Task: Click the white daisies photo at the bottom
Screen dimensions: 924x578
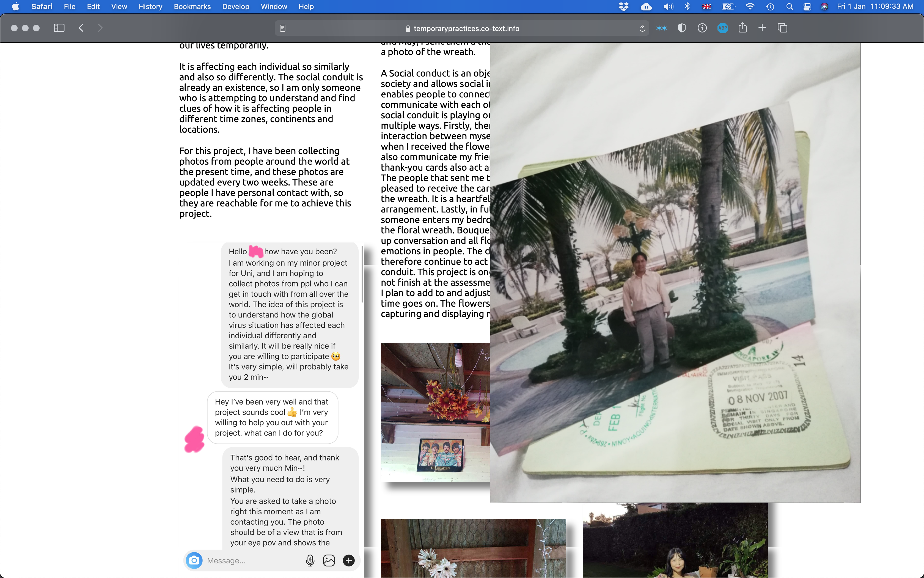Action: click(x=474, y=548)
